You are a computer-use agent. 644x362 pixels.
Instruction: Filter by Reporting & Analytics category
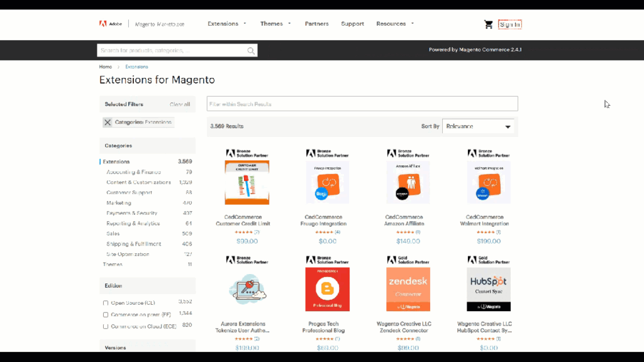(133, 223)
